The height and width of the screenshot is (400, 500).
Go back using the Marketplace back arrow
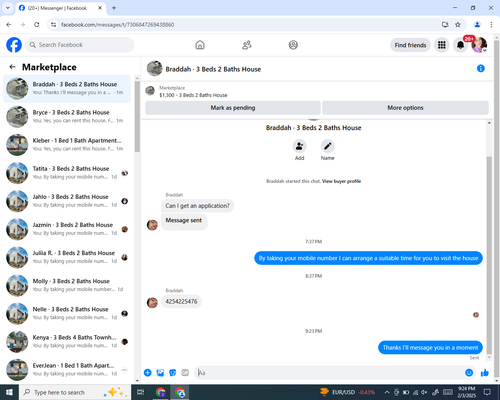(13, 67)
